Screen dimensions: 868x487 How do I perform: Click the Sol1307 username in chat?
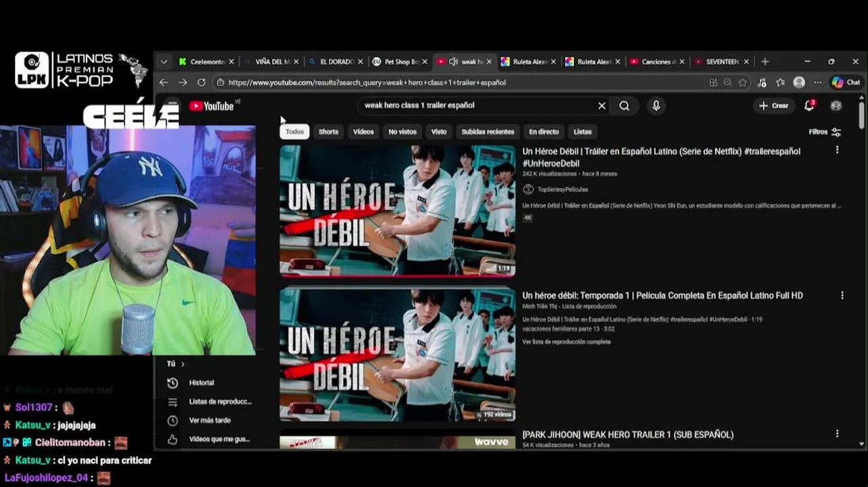[x=34, y=408]
